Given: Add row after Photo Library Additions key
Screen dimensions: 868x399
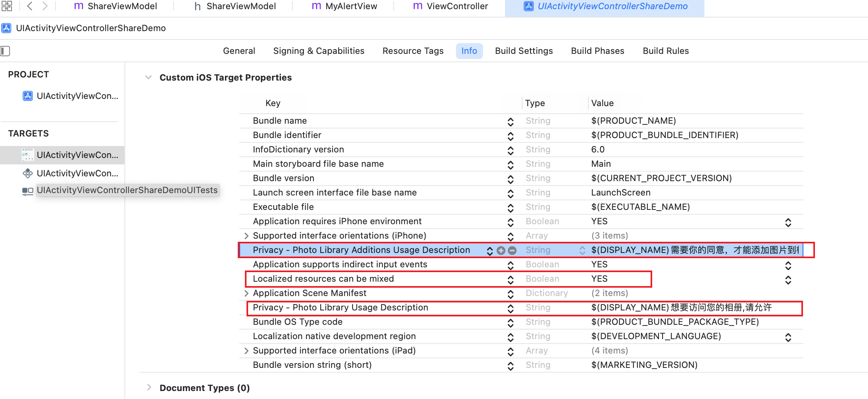Looking at the screenshot, I should coord(501,251).
